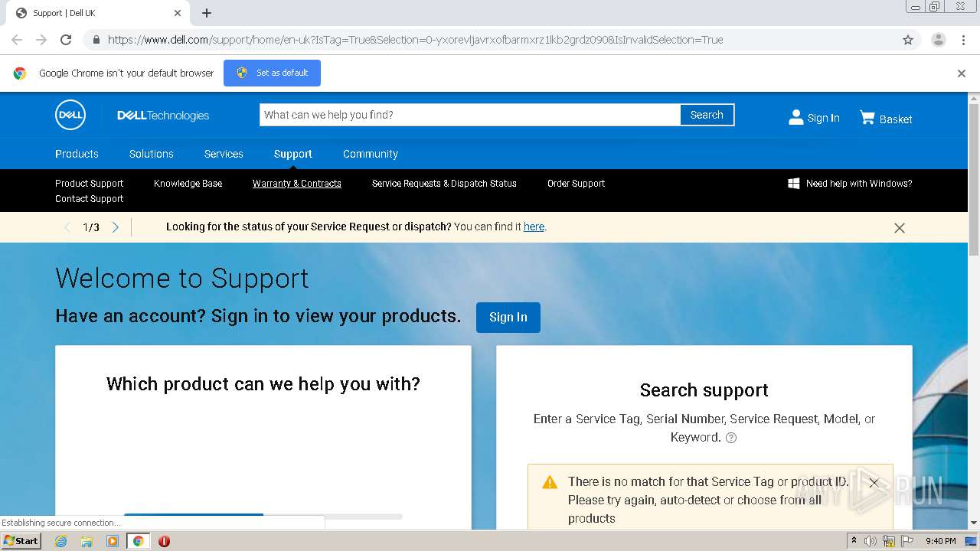Click the taskbar clock showing 9:40 PM
This screenshot has width=980, height=551.
point(940,541)
